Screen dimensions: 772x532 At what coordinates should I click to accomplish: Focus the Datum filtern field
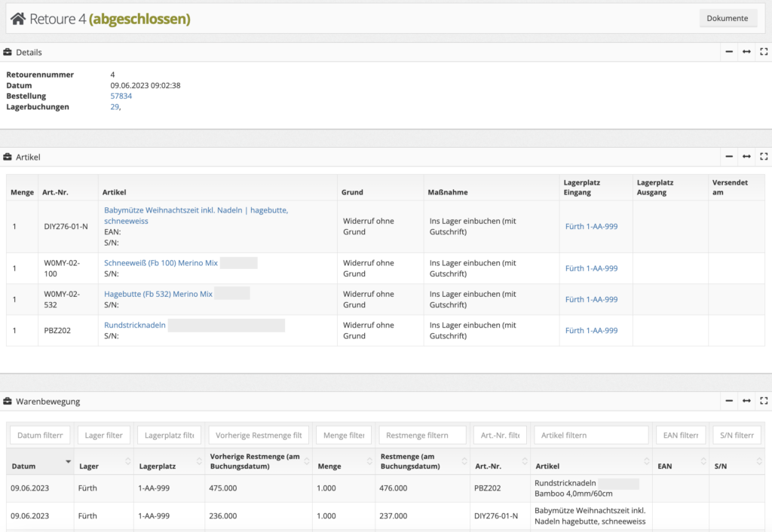click(40, 435)
